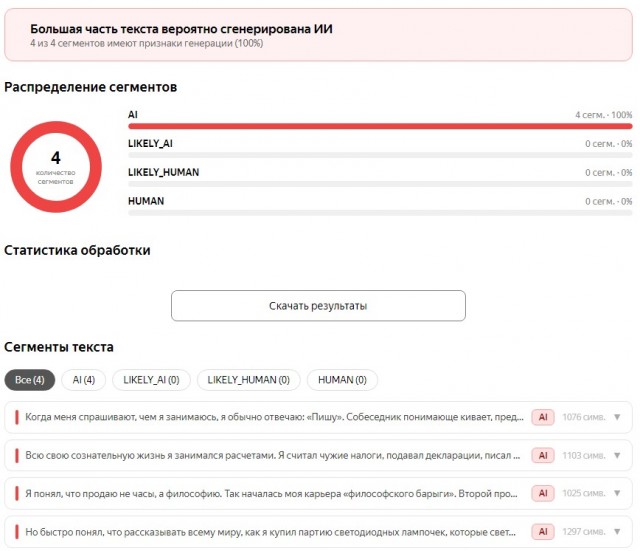Viewport: 640px width, 551px height.
Task: Click the 'LIKELY_HUMAN' category label
Action: click(x=164, y=172)
